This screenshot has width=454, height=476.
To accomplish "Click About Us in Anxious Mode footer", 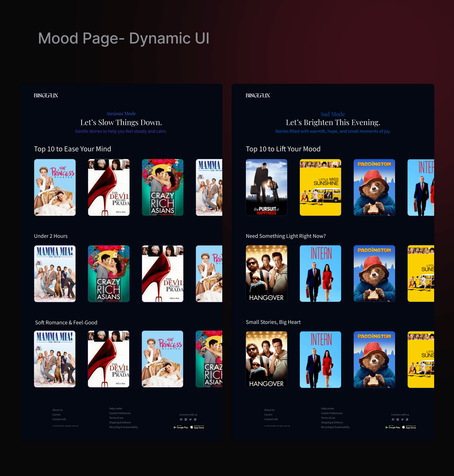I will click(x=57, y=410).
